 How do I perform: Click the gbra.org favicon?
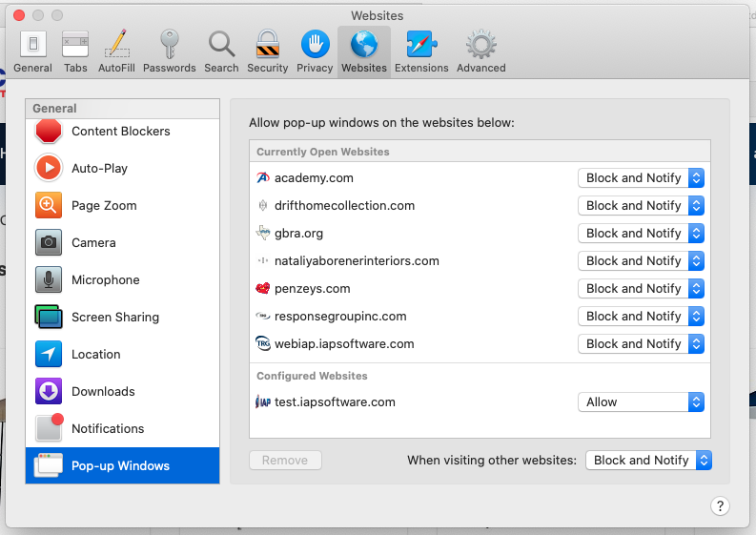(263, 233)
